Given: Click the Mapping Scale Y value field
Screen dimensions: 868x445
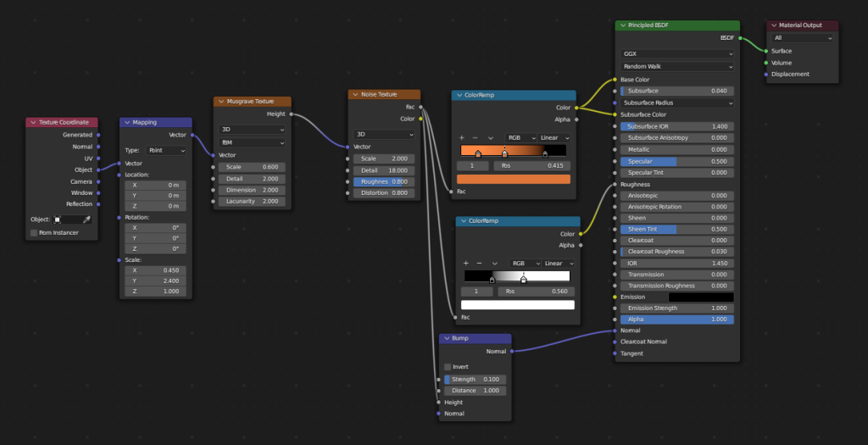Looking at the screenshot, I should [154, 280].
